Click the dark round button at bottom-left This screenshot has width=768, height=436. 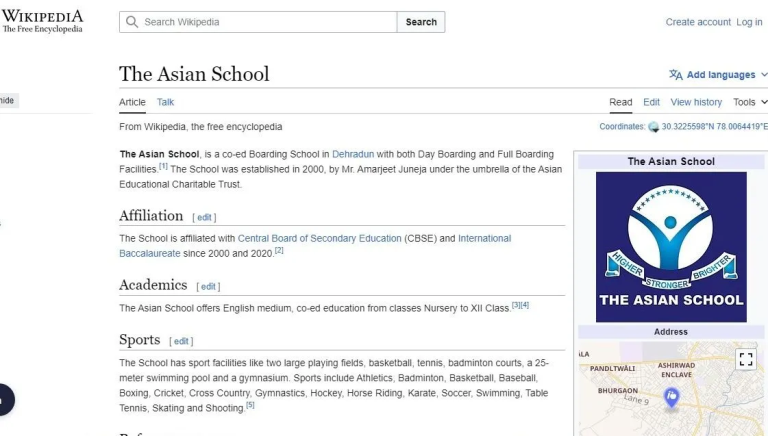(x=3, y=399)
